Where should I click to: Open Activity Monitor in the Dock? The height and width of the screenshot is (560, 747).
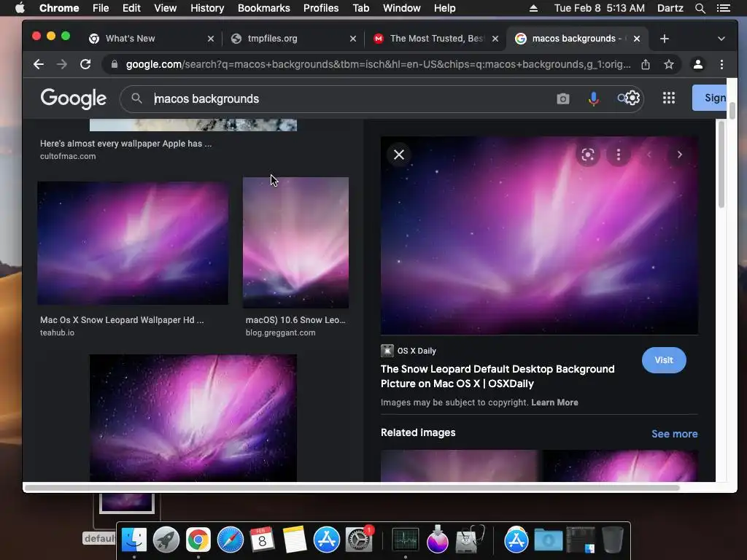point(405,540)
